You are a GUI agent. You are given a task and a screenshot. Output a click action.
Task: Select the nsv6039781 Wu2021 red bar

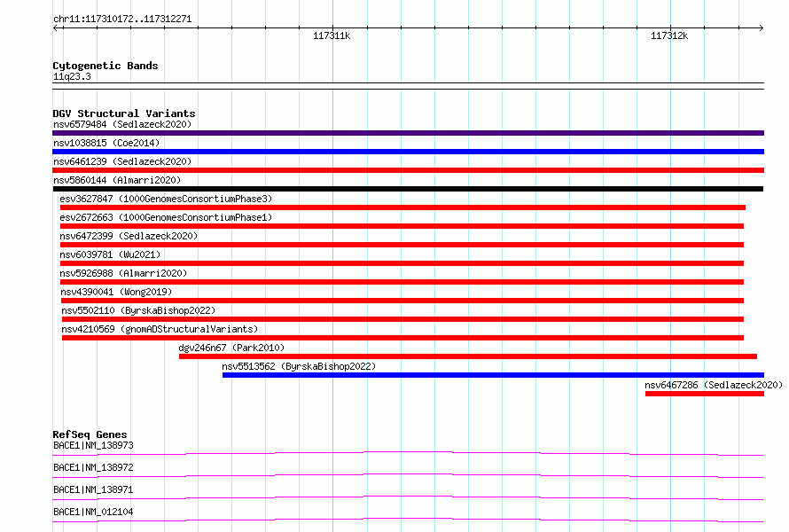pos(402,263)
